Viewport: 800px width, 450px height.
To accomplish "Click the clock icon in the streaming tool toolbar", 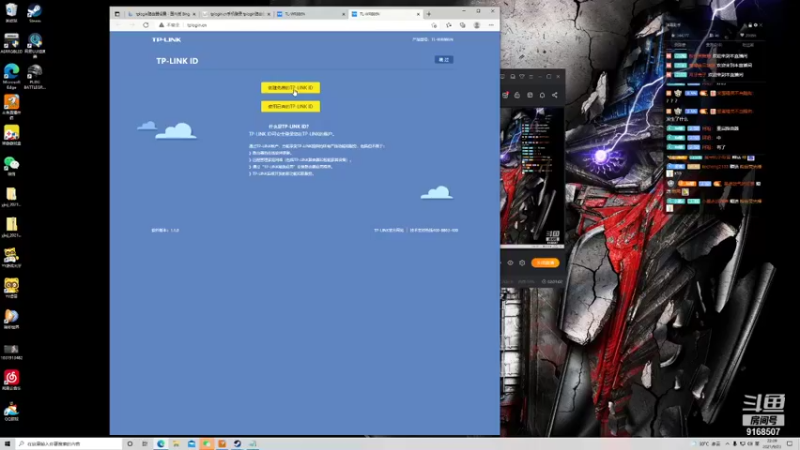I will [530, 95].
